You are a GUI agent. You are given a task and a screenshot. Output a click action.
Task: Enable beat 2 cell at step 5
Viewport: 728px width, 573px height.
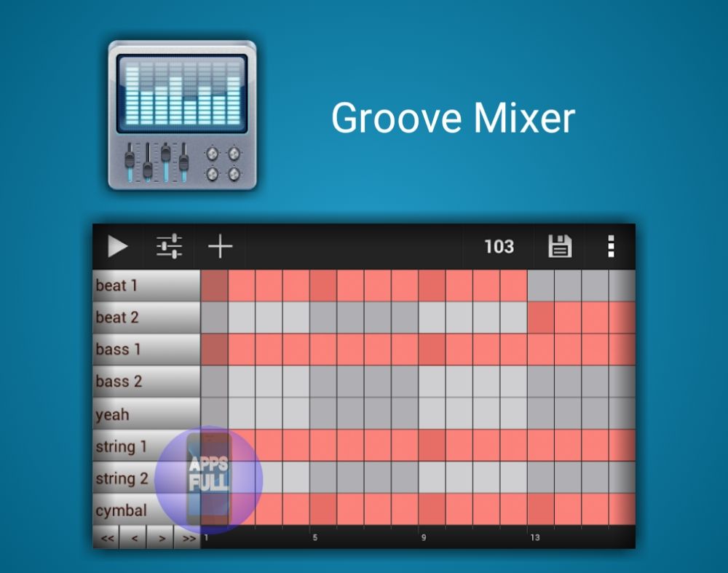pyautogui.click(x=323, y=317)
